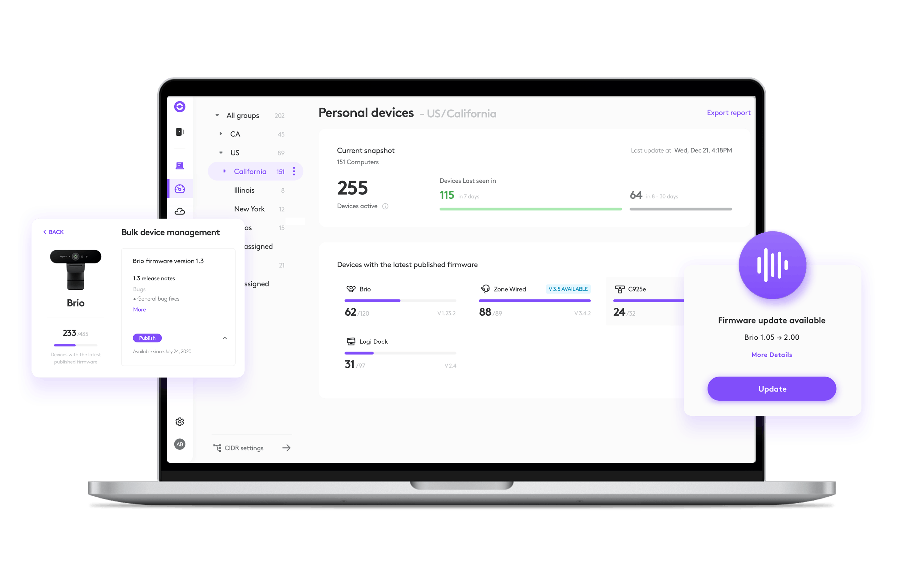924x568 pixels.
Task: Click Publish button for Brio firmware 1.3
Action: point(147,338)
